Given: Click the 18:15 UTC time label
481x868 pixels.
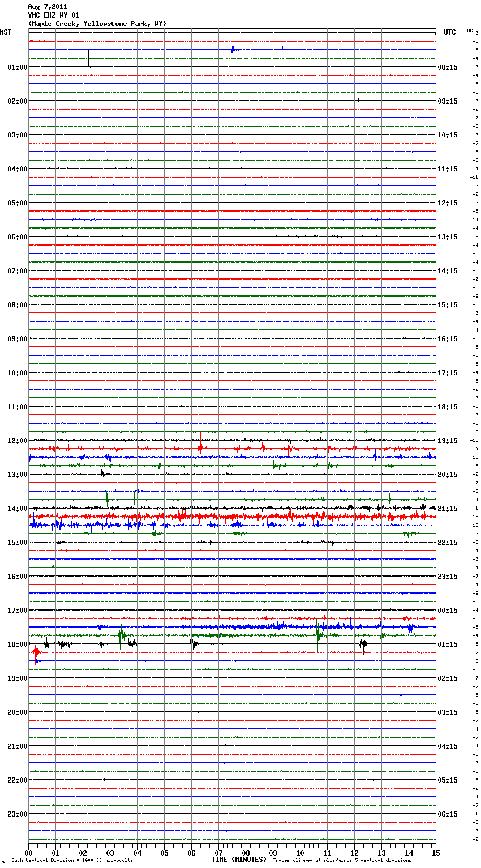Looking at the screenshot, I should click(448, 407).
